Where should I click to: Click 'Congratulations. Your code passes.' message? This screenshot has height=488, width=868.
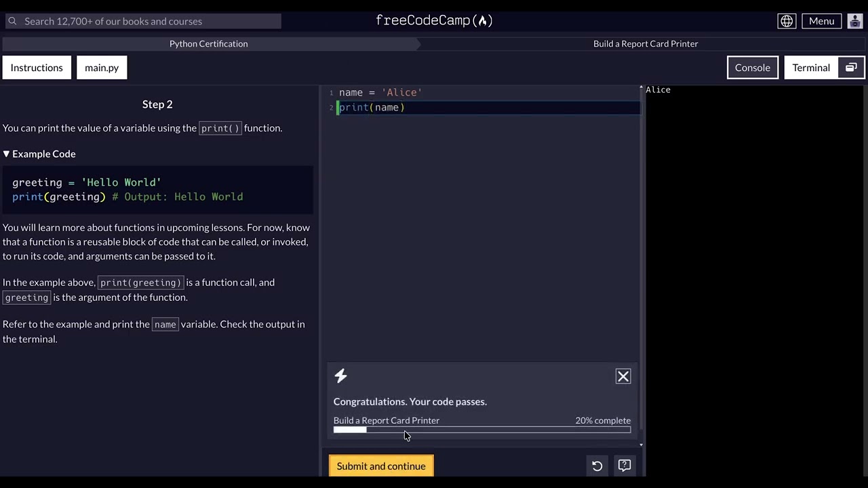point(410,402)
